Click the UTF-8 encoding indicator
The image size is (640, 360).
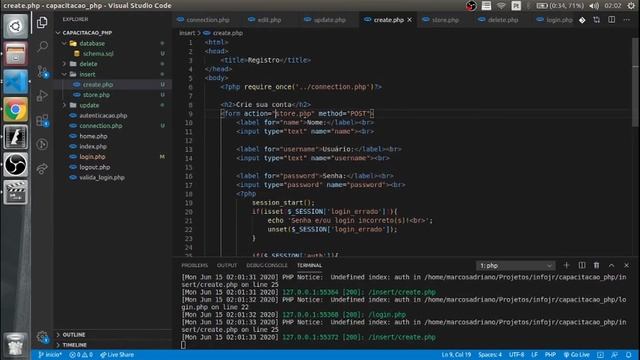click(516, 355)
